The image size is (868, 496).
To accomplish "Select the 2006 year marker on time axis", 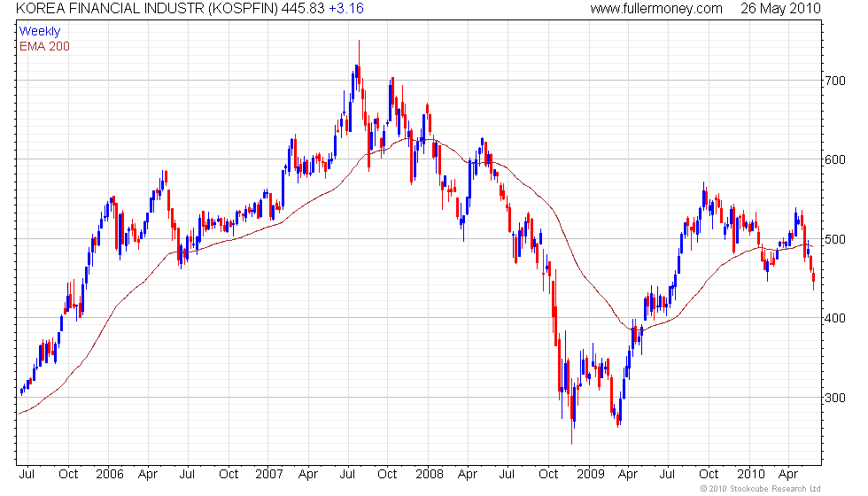I will pos(109,475).
